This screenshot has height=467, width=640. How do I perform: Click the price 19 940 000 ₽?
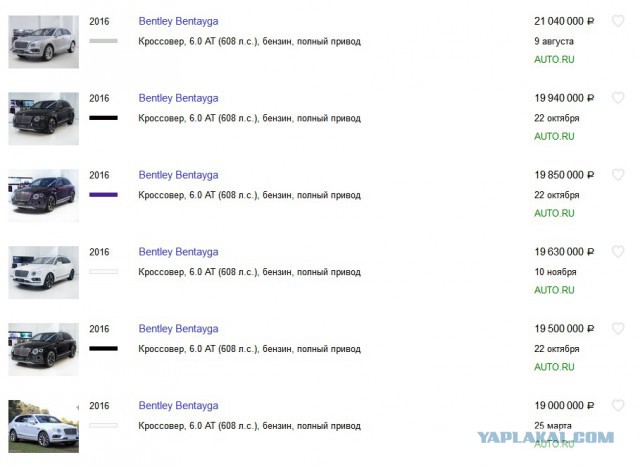click(x=564, y=98)
